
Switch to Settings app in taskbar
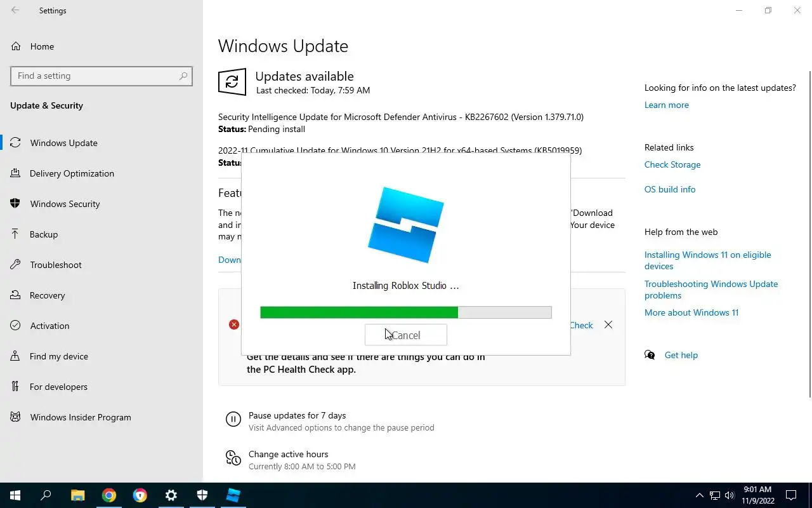point(171,495)
